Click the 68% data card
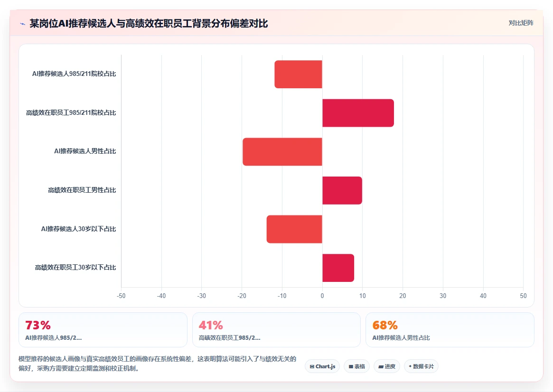553x392 pixels. (x=450, y=330)
